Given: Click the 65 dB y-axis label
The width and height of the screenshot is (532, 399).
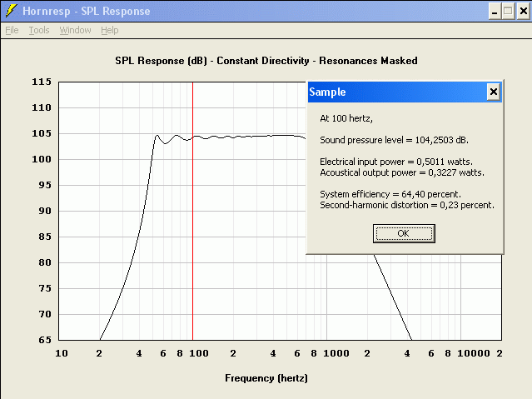Looking at the screenshot, I should click(x=45, y=340).
